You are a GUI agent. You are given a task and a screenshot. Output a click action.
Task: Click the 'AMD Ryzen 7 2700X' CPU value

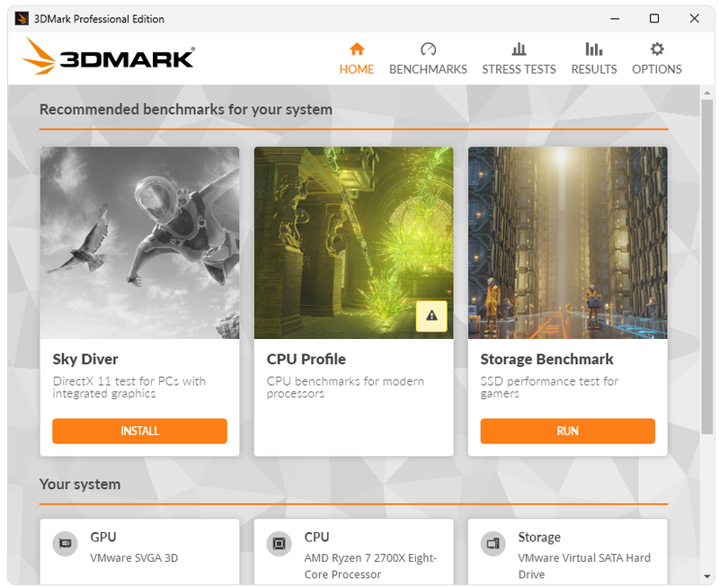[x=370, y=566]
